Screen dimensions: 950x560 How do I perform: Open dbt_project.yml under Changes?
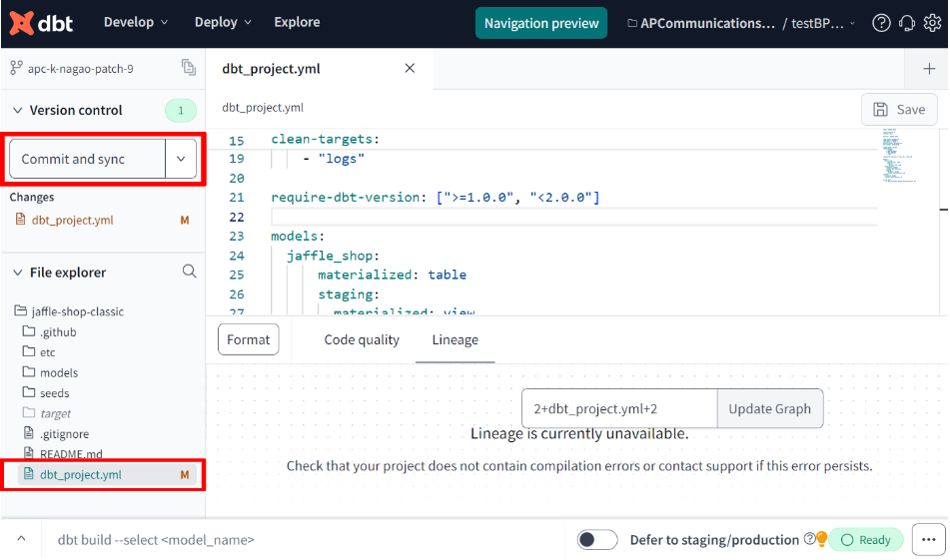click(x=73, y=220)
